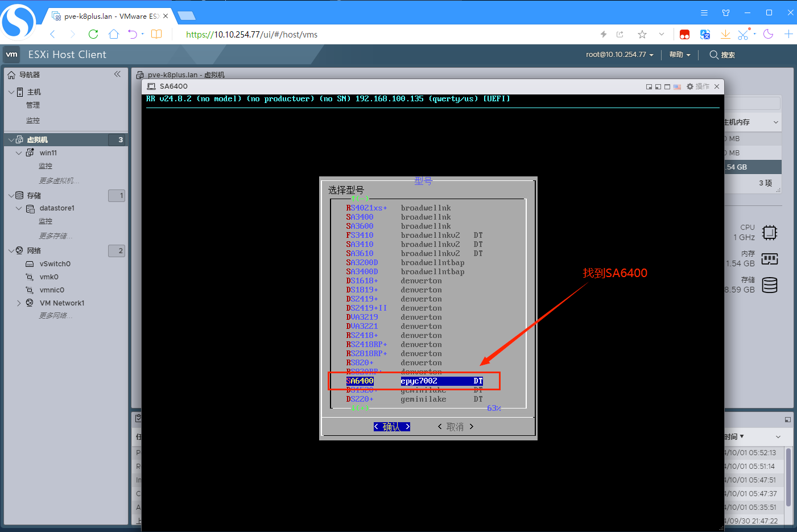Click the network count badge 2
Viewport: 797px width, 532px height.
click(x=117, y=250)
